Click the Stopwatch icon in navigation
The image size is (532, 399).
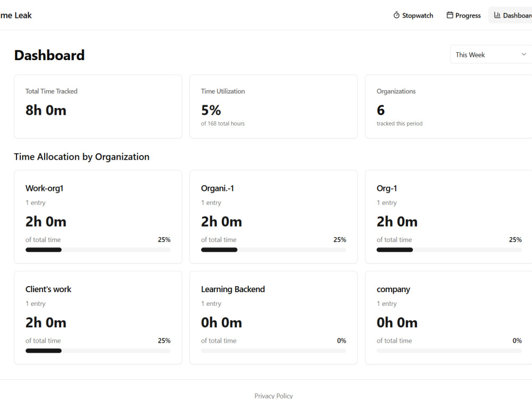[396, 15]
